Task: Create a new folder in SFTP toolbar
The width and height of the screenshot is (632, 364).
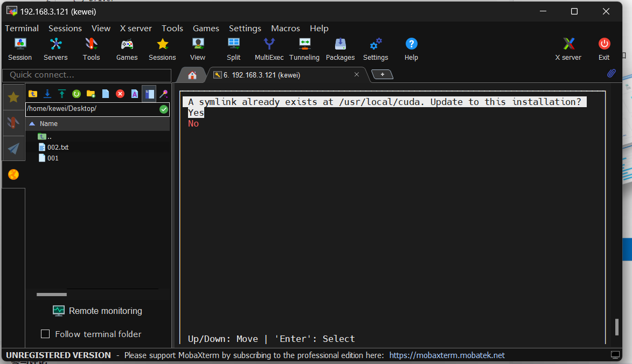Action: (x=91, y=94)
